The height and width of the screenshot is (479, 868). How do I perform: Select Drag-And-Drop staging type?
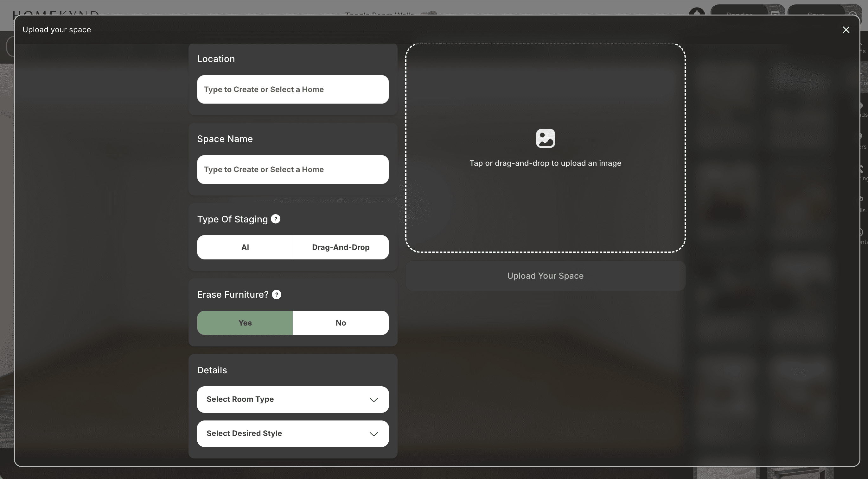[x=341, y=247]
